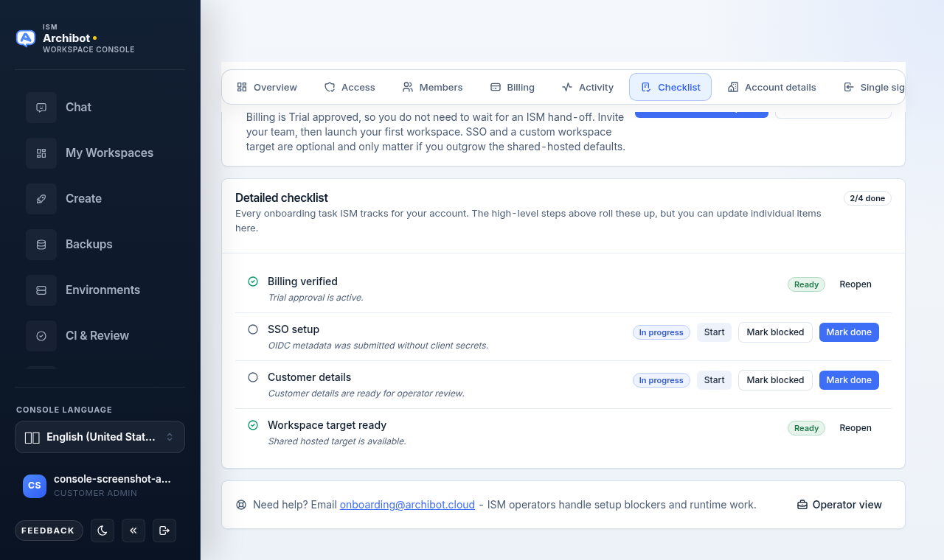Viewport: 944px width, 560px height.
Task: Click the briefcase icon of Operator view
Action: point(802,505)
